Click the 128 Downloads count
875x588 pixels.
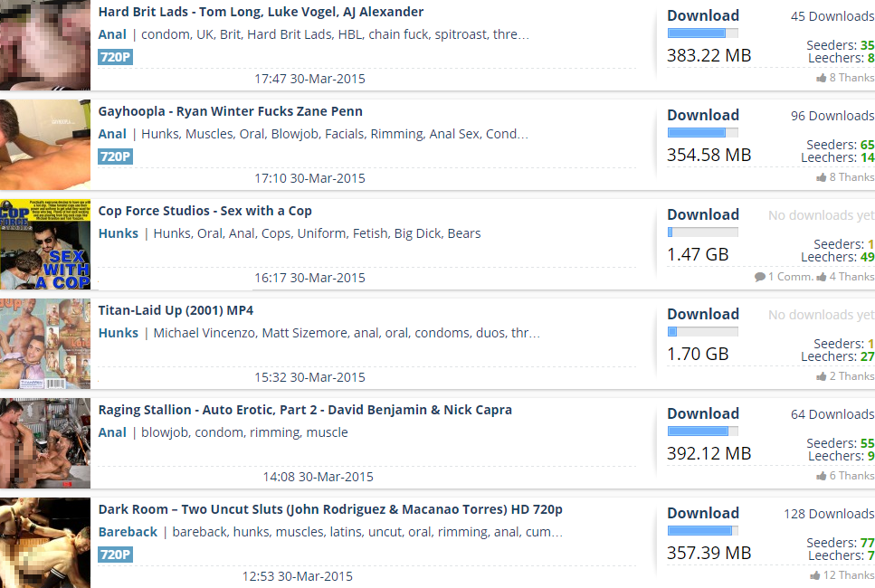coord(829,514)
